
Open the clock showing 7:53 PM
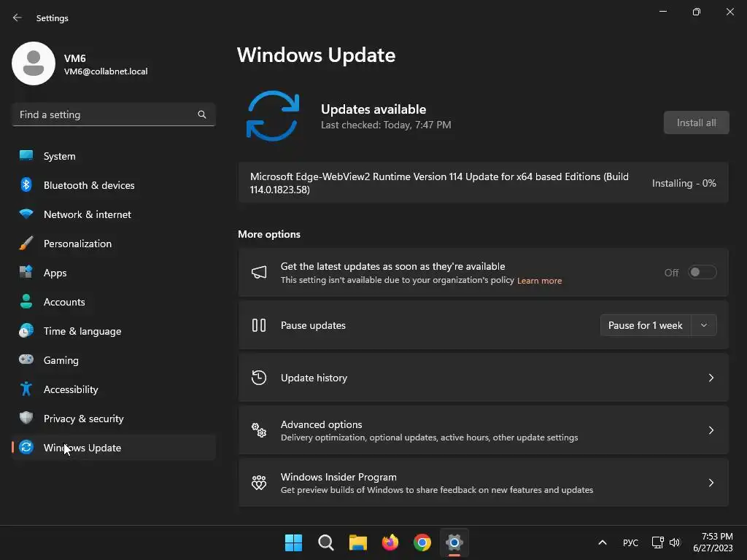pyautogui.click(x=713, y=542)
